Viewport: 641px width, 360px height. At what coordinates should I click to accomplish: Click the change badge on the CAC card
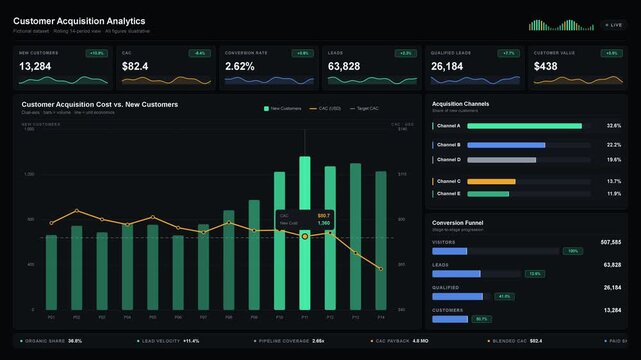click(199, 53)
